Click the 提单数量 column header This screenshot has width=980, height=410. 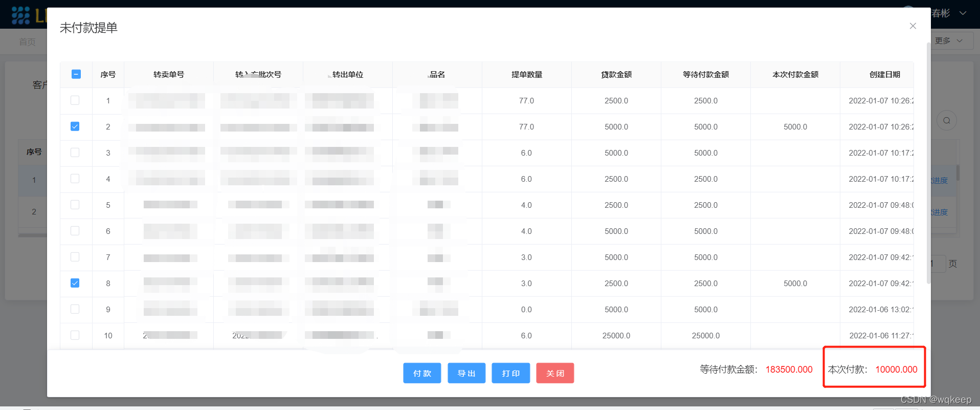coord(527,75)
